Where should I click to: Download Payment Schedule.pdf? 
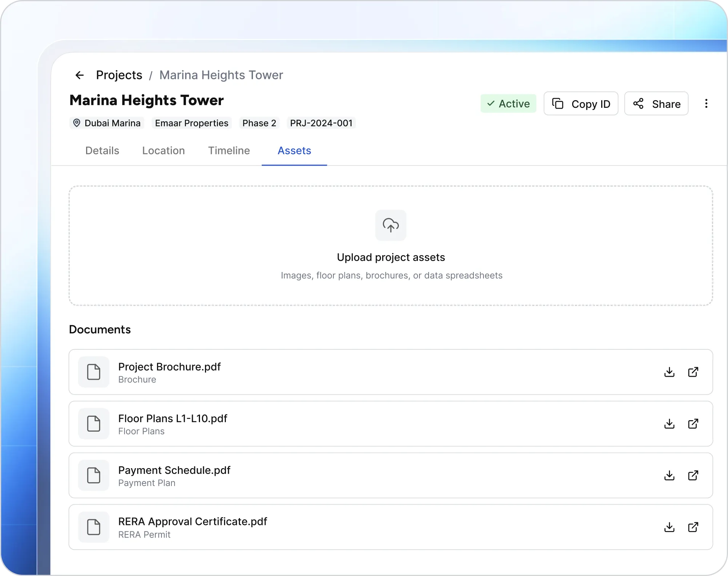[x=669, y=475]
